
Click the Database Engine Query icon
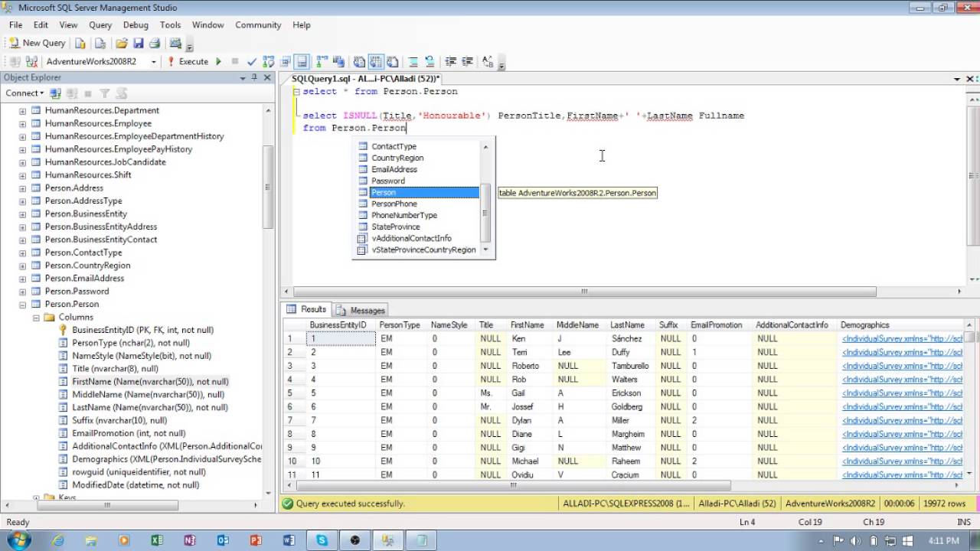pyautogui.click(x=80, y=44)
